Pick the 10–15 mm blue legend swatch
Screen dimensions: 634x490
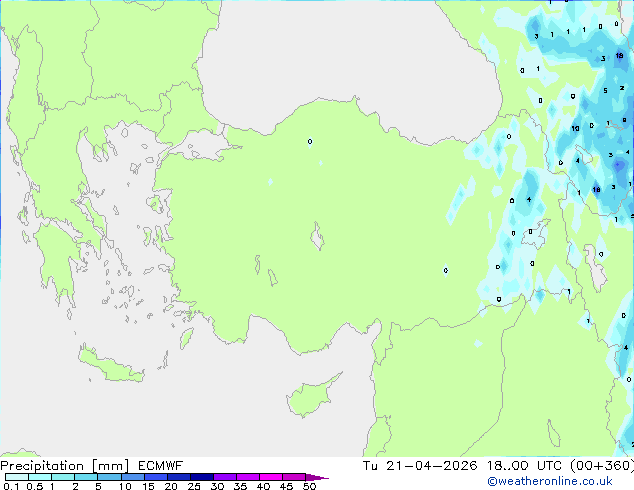point(132,477)
